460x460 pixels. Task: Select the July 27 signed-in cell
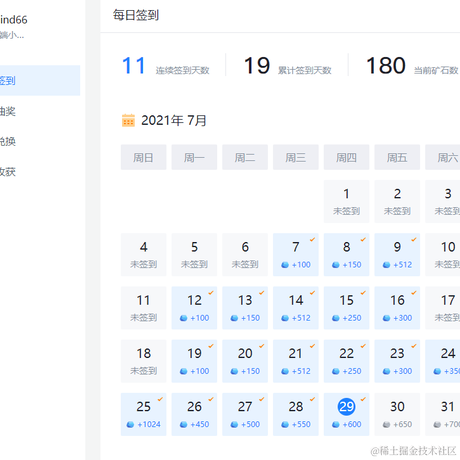click(x=245, y=414)
